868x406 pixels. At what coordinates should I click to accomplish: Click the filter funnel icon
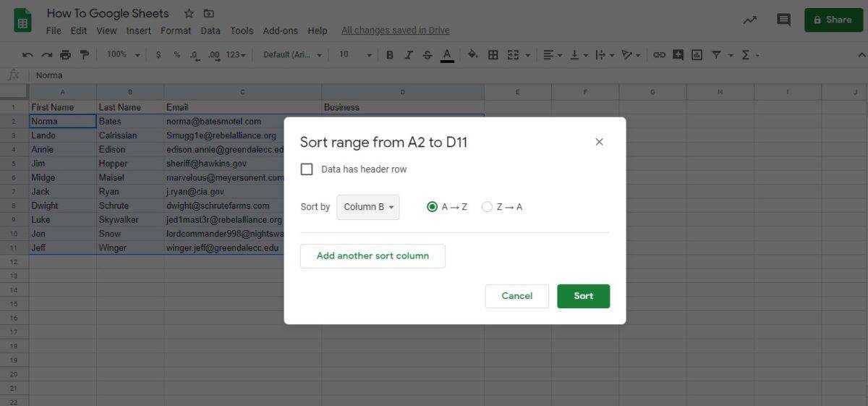[x=716, y=55]
